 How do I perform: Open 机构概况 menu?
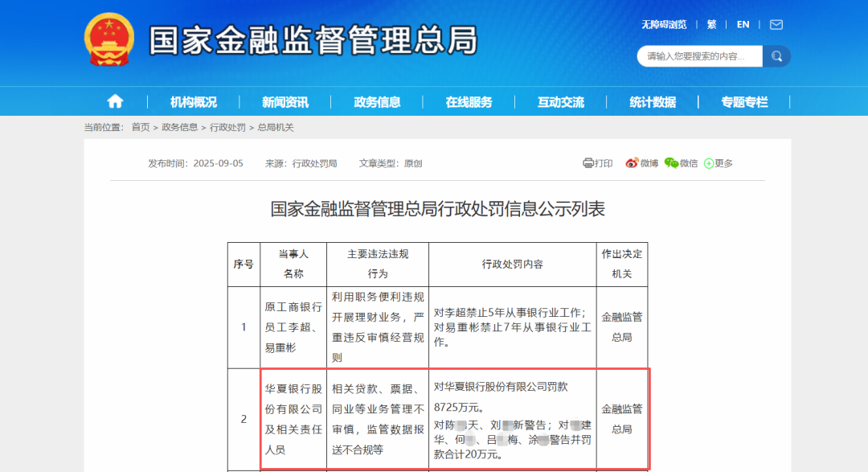(193, 102)
